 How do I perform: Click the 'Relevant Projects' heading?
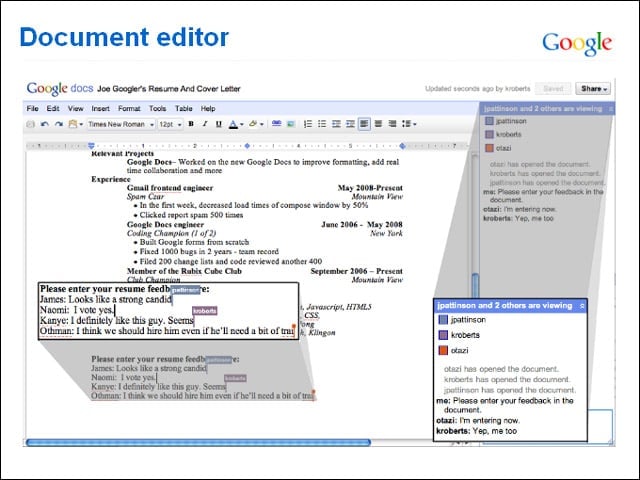(122, 153)
